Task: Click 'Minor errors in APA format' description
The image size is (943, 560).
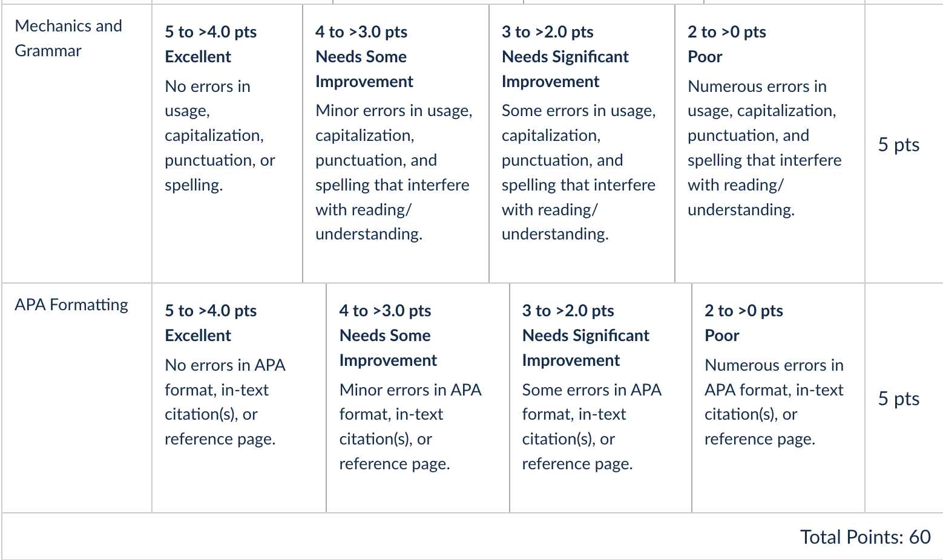Action: 410,427
